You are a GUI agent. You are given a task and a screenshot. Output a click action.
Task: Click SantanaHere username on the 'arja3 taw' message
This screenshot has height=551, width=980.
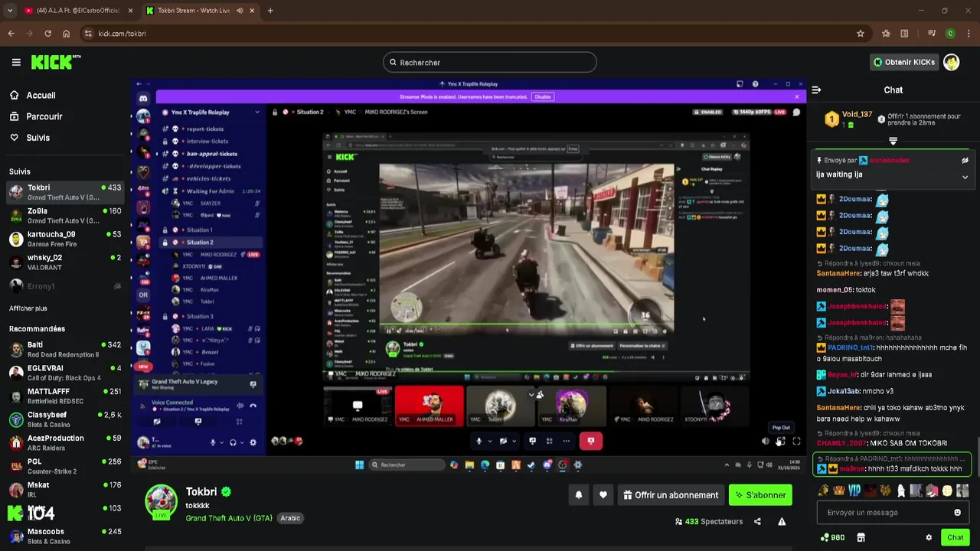pyautogui.click(x=838, y=273)
